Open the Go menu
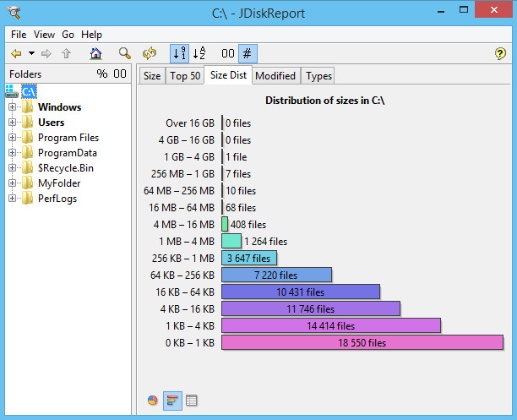Screen dimensions: 517x420 click(68, 35)
